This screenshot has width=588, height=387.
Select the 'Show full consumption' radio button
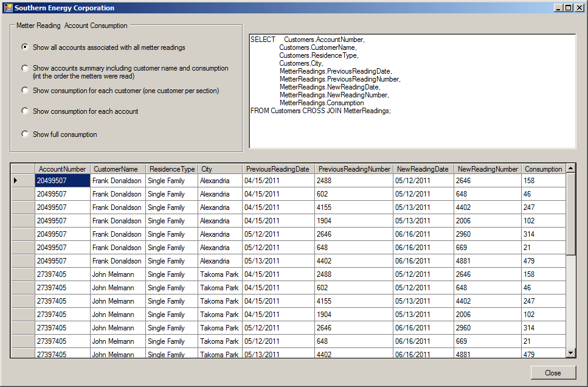(x=25, y=134)
